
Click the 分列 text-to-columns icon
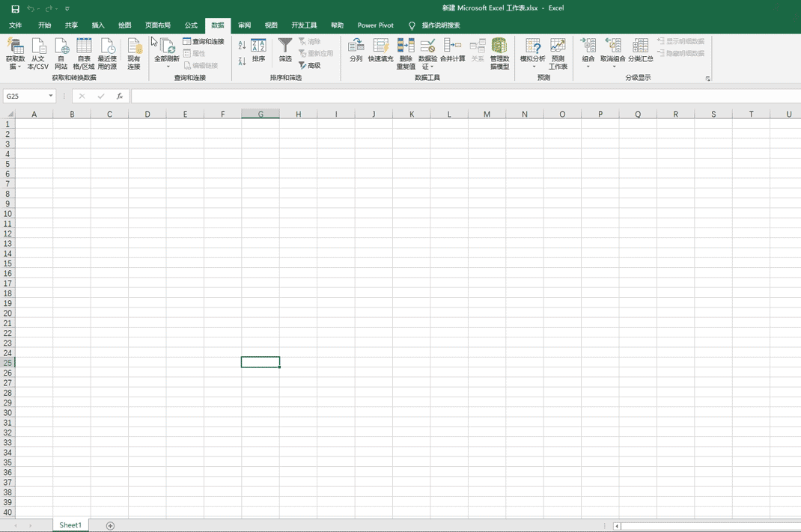(x=356, y=46)
